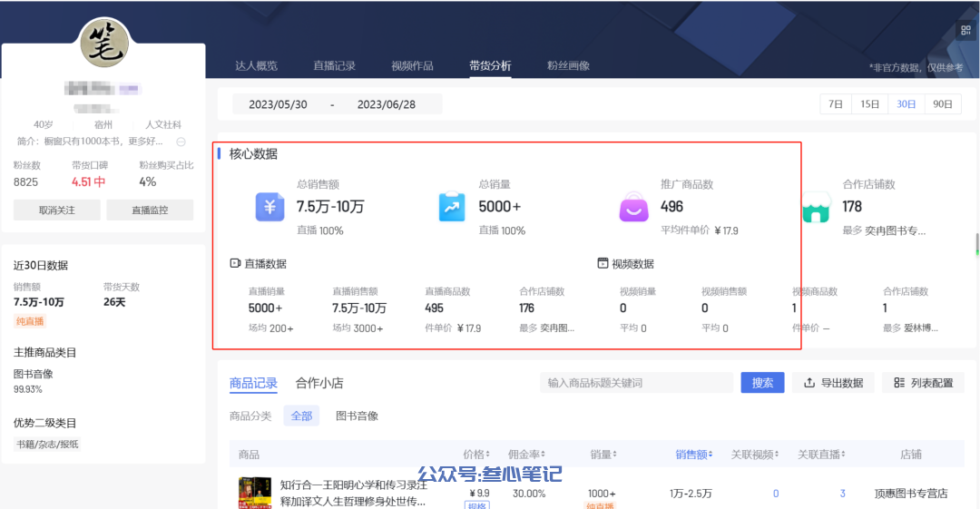980x509 pixels.
Task: Sort table by 佣金率 column
Action: point(526,455)
